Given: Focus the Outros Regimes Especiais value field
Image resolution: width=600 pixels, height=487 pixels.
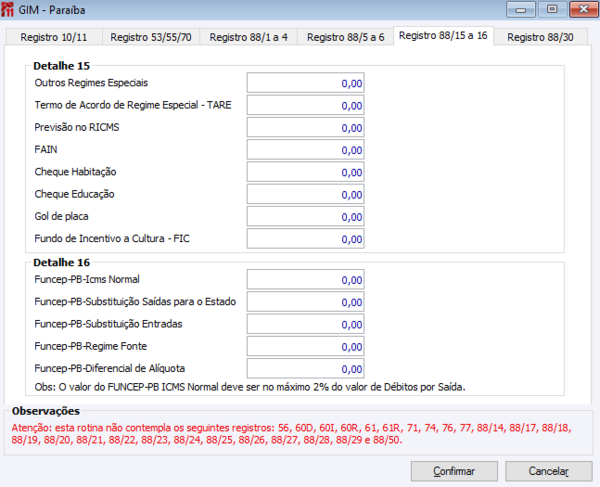Looking at the screenshot, I should point(305,83).
